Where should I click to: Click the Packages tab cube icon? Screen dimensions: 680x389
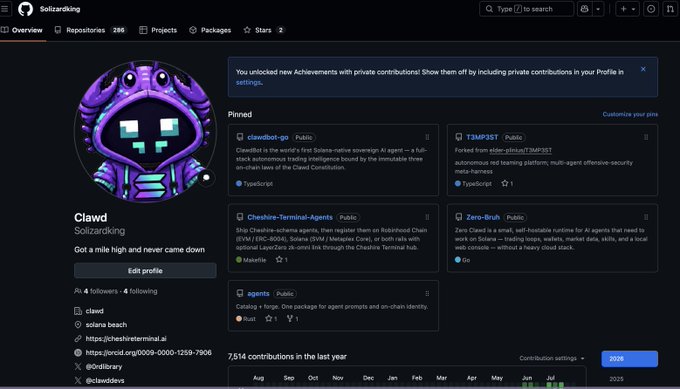tap(193, 30)
